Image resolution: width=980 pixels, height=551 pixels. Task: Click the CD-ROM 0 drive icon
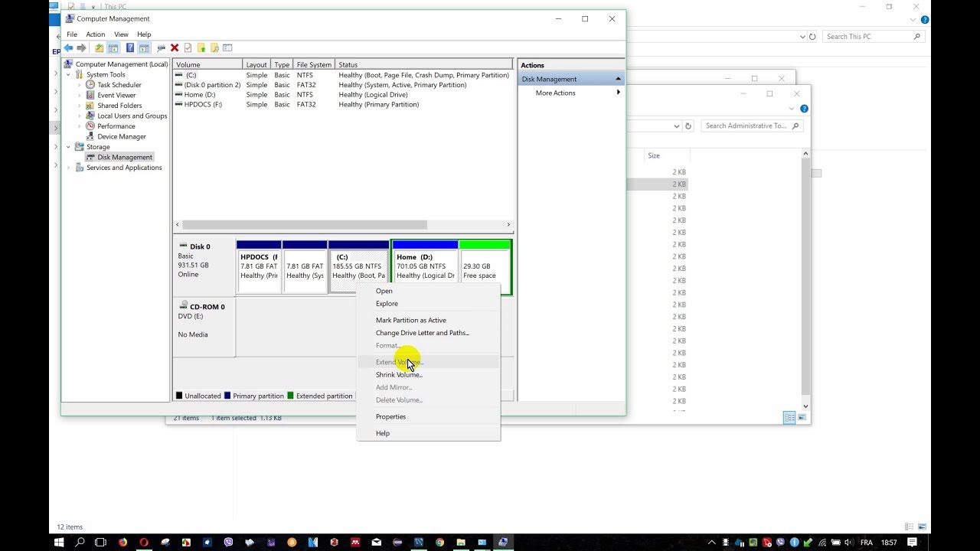[183, 305]
